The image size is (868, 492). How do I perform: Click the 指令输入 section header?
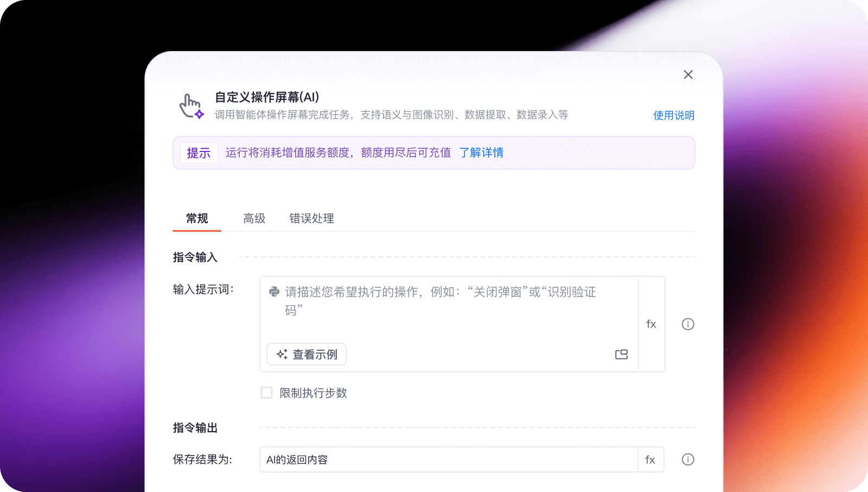(195, 257)
